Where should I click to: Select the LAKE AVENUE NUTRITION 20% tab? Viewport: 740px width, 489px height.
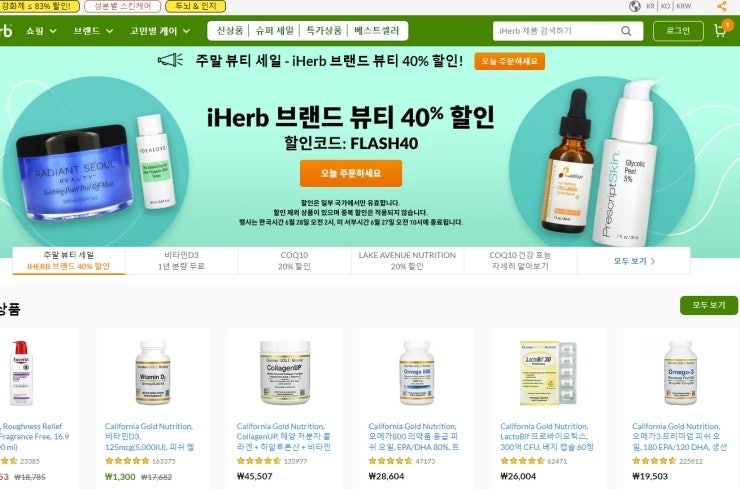click(x=407, y=261)
